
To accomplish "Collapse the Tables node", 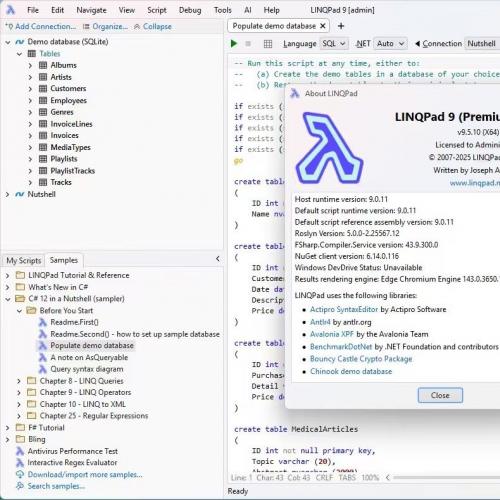I will point(19,54).
